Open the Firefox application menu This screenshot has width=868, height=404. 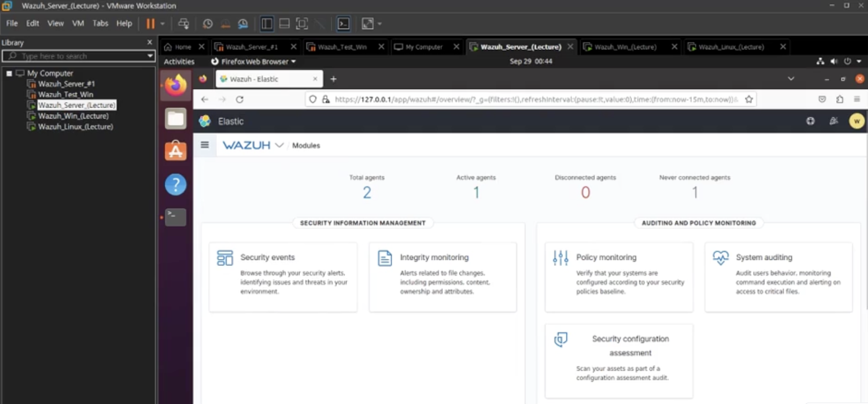tap(857, 99)
